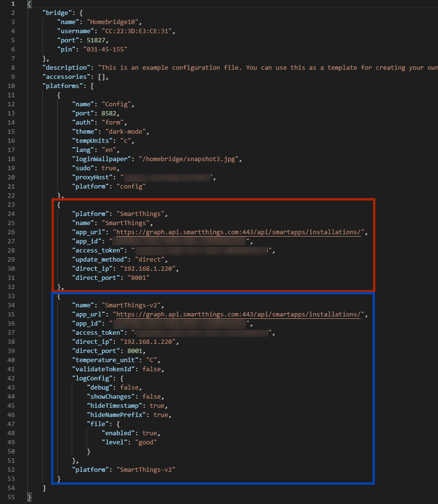Select the pin value "031-45-155"

(x=105, y=49)
